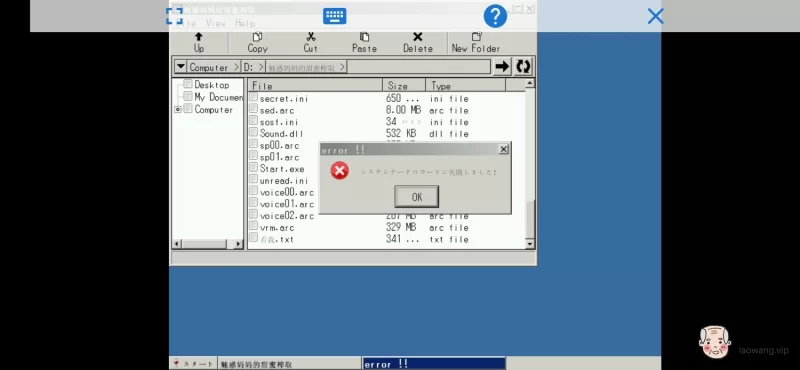Click the 532 KB size cell
The width and height of the screenshot is (800, 370).
401,134
